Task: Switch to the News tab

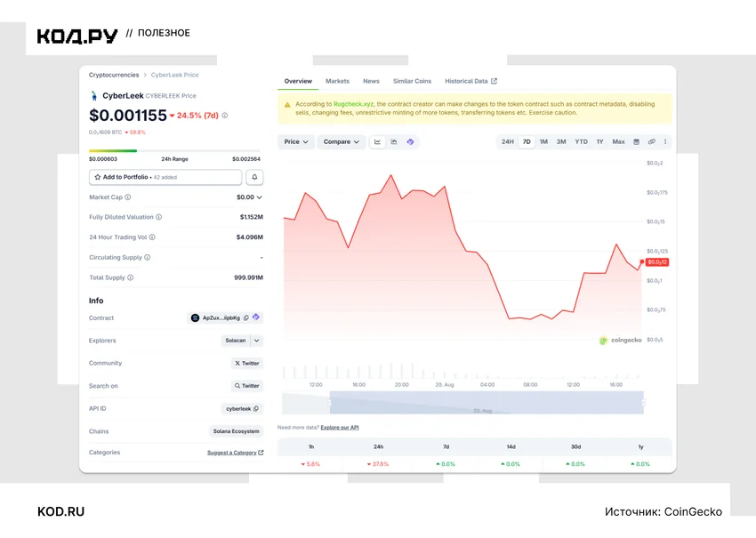Action: pos(371,81)
